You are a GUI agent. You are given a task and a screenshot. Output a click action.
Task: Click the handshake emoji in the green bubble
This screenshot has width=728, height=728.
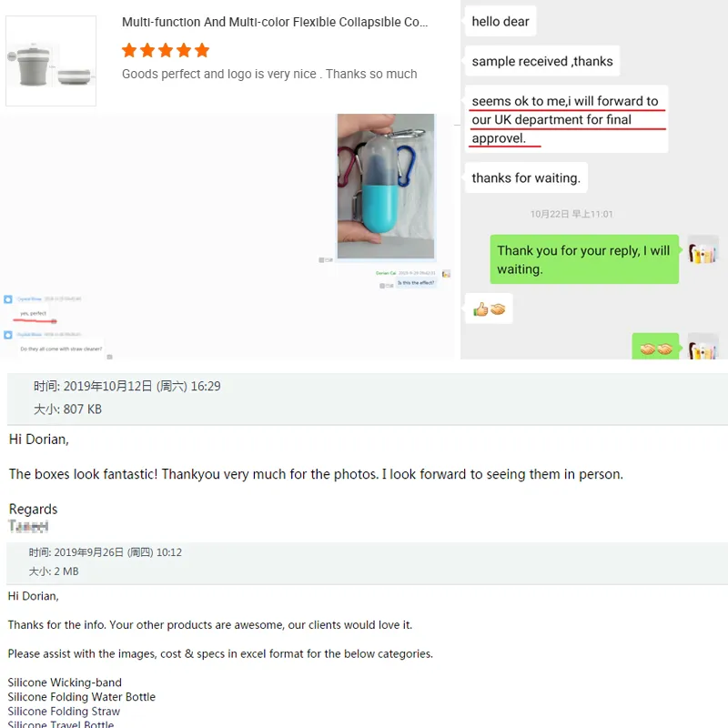(x=655, y=349)
